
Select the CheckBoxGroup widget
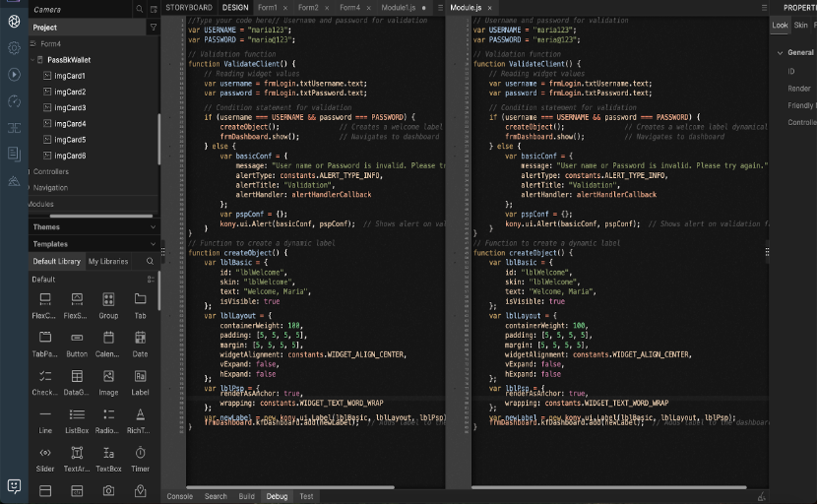(45, 376)
